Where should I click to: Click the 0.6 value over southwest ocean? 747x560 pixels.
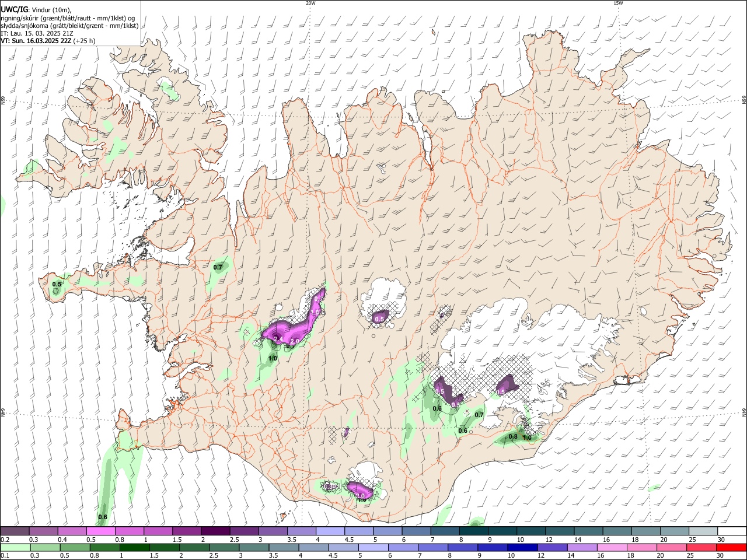[103, 517]
